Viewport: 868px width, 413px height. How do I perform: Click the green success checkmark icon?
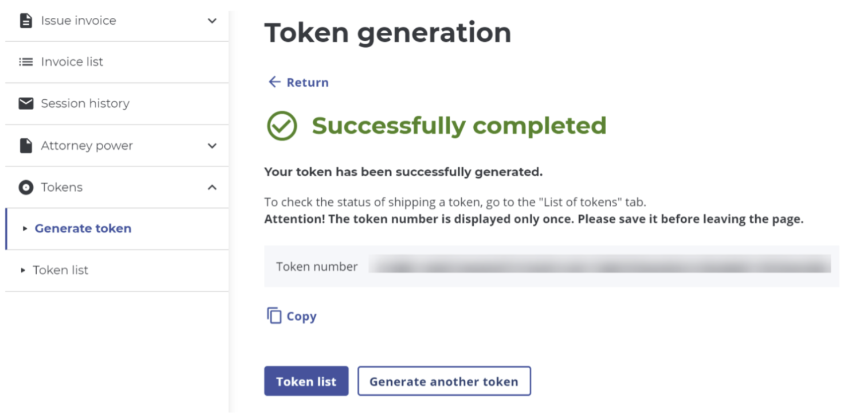(282, 126)
